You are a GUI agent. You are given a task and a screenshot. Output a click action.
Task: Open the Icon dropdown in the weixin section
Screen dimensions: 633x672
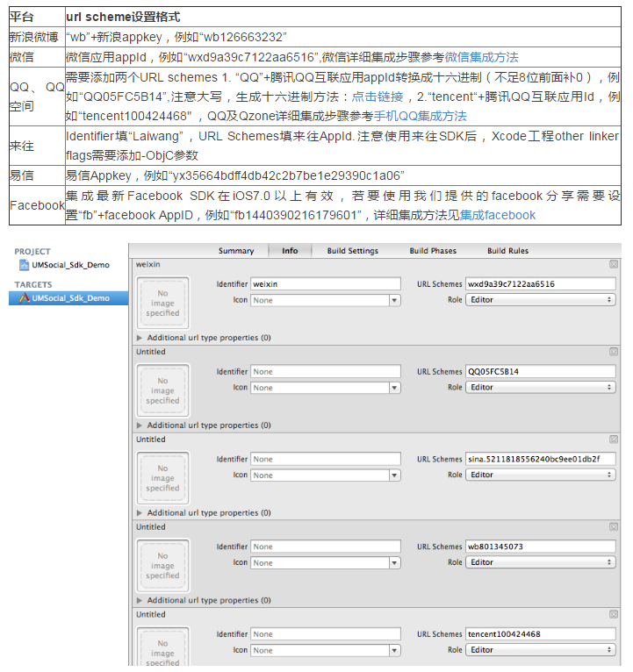tap(325, 300)
